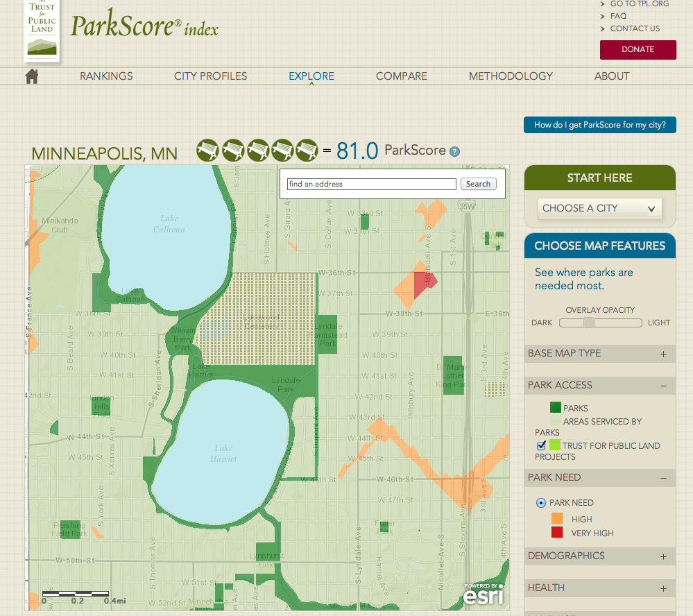Image resolution: width=693 pixels, height=616 pixels.
Task: Open the About menu item
Action: (612, 76)
